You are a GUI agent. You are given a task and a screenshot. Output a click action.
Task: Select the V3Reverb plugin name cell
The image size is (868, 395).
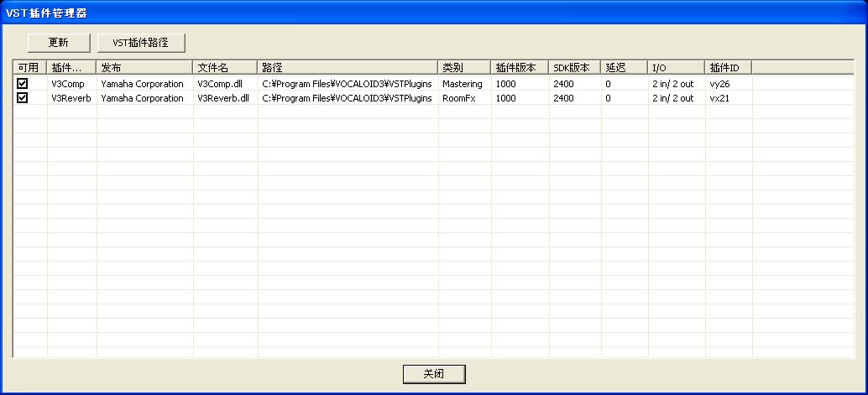(x=71, y=98)
